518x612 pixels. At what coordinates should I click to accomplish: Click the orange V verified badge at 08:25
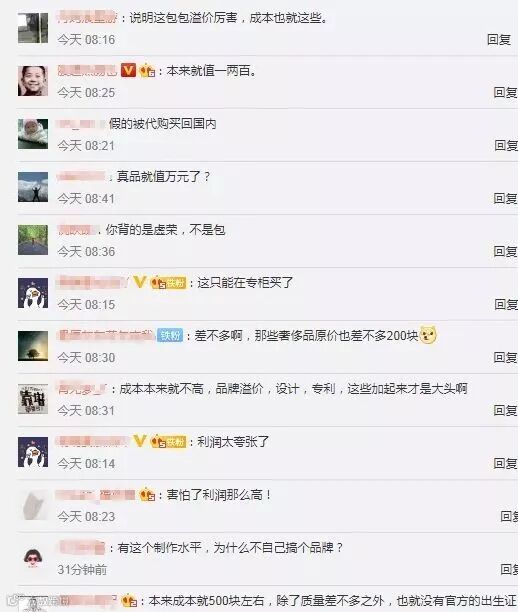(x=128, y=71)
